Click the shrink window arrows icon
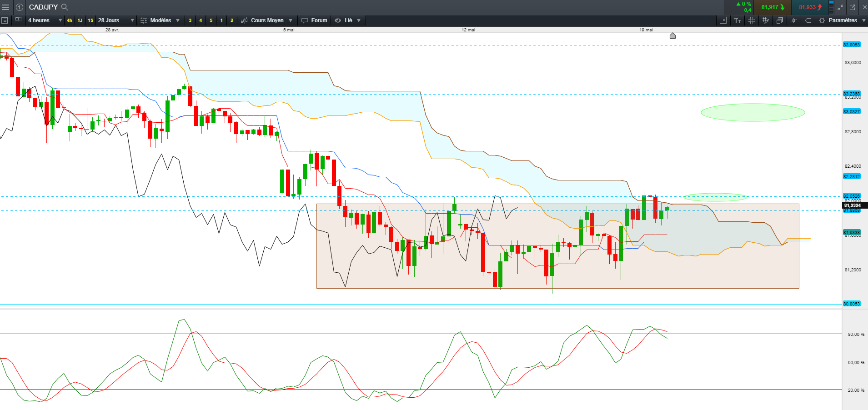Screen dimensions: 868x410 [840, 7]
